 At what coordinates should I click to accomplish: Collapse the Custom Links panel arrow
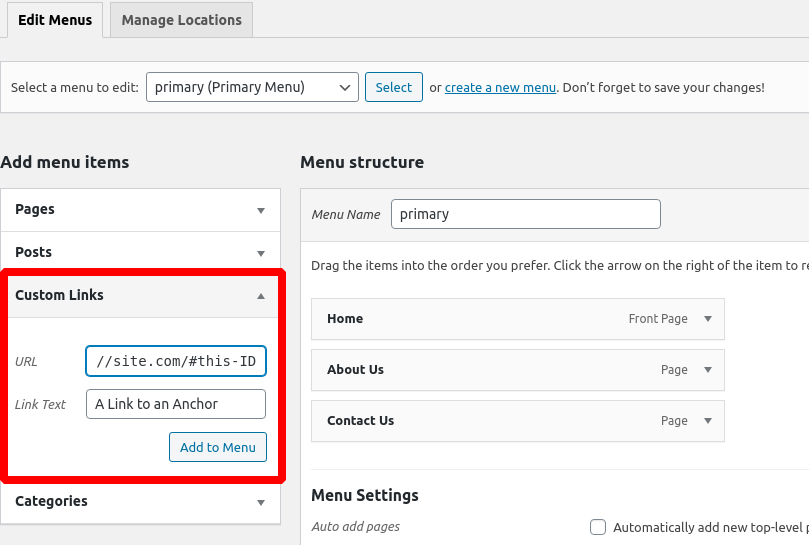(x=261, y=296)
